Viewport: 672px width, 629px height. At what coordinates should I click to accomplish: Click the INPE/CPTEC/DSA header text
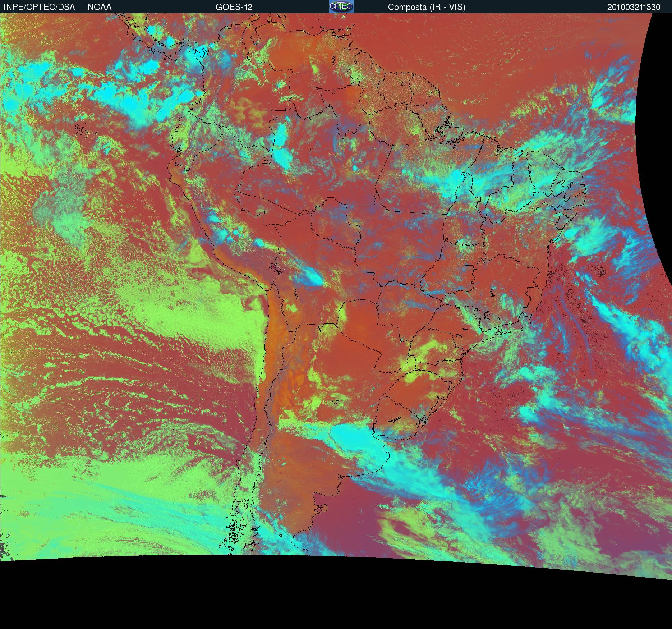39,7
